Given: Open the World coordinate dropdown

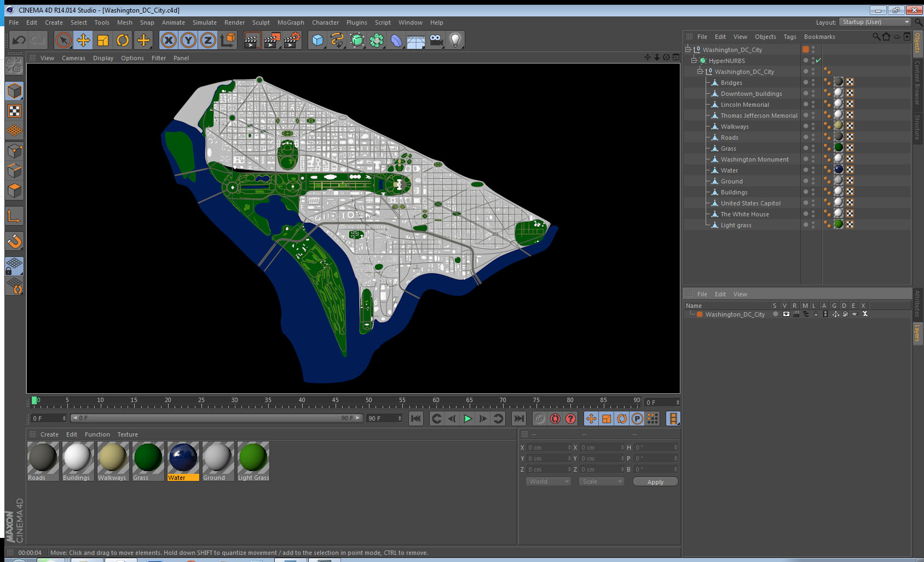Looking at the screenshot, I should pyautogui.click(x=548, y=481).
